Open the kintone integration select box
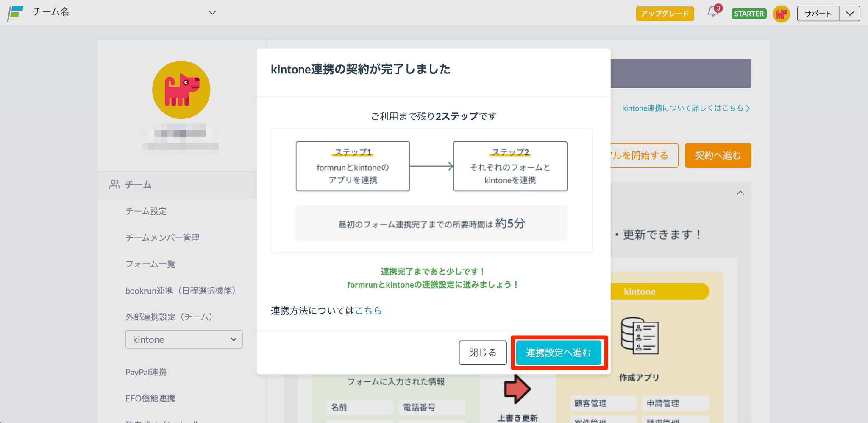Viewport: 868px width, 423px height. tap(184, 339)
